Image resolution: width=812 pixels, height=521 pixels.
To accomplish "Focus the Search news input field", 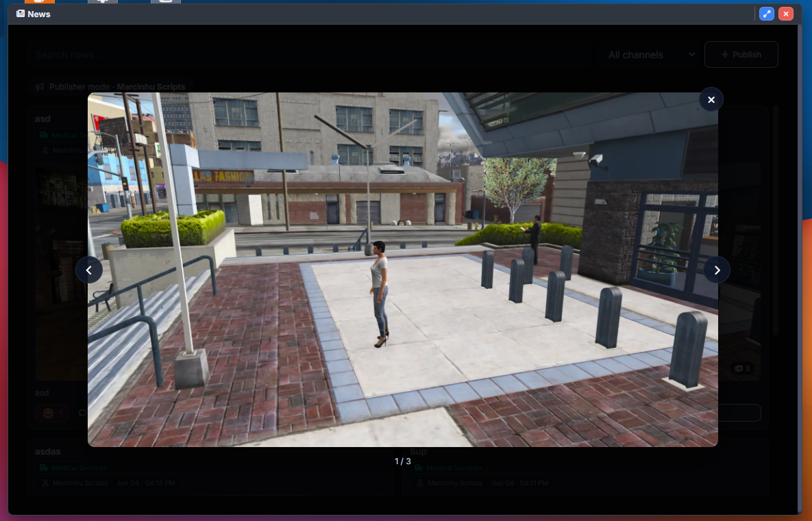I will click(x=310, y=54).
